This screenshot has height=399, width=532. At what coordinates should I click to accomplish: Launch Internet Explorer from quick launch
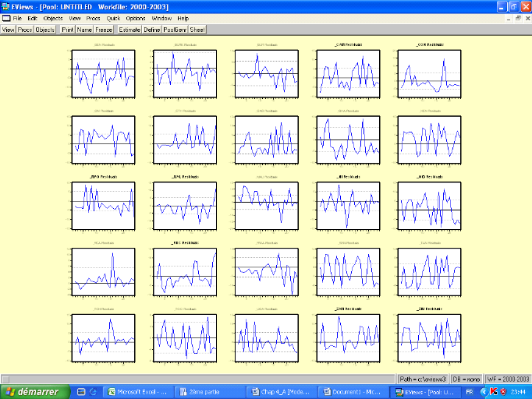94,391
